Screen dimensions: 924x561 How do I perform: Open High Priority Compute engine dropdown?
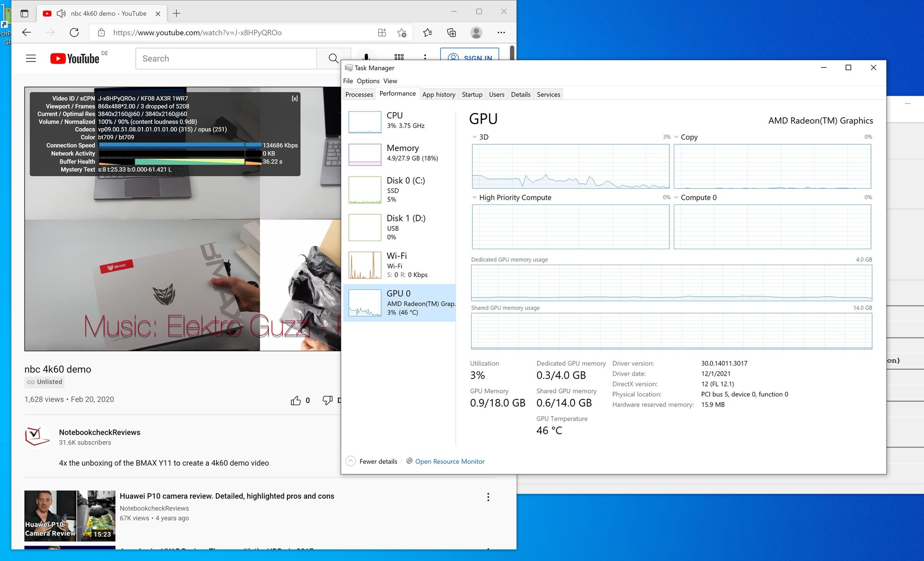point(475,198)
